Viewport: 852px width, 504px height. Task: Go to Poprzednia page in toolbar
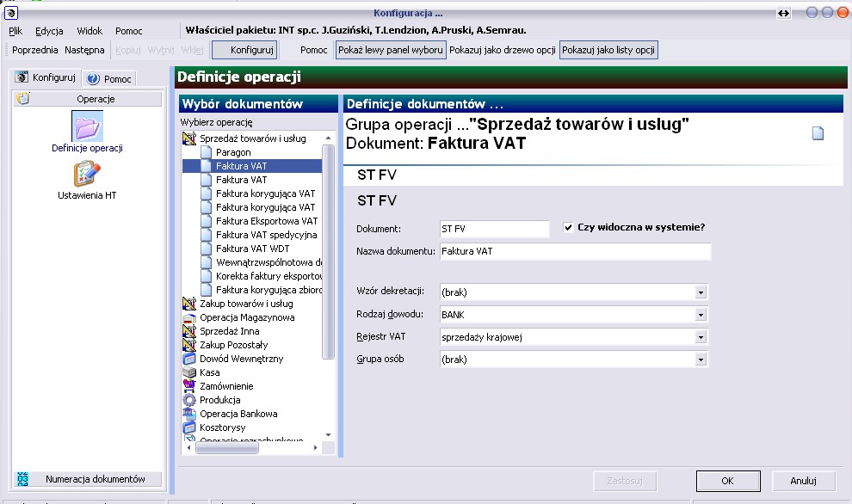(x=34, y=50)
